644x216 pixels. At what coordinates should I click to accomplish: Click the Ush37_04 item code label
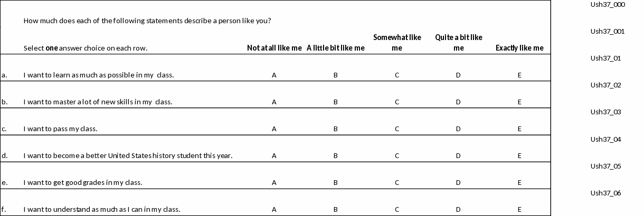pos(606,139)
